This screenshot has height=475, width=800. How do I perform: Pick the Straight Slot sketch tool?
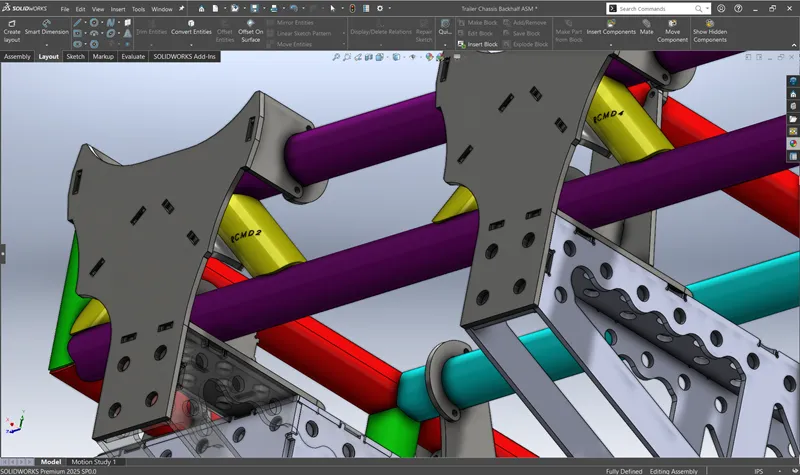click(x=78, y=44)
